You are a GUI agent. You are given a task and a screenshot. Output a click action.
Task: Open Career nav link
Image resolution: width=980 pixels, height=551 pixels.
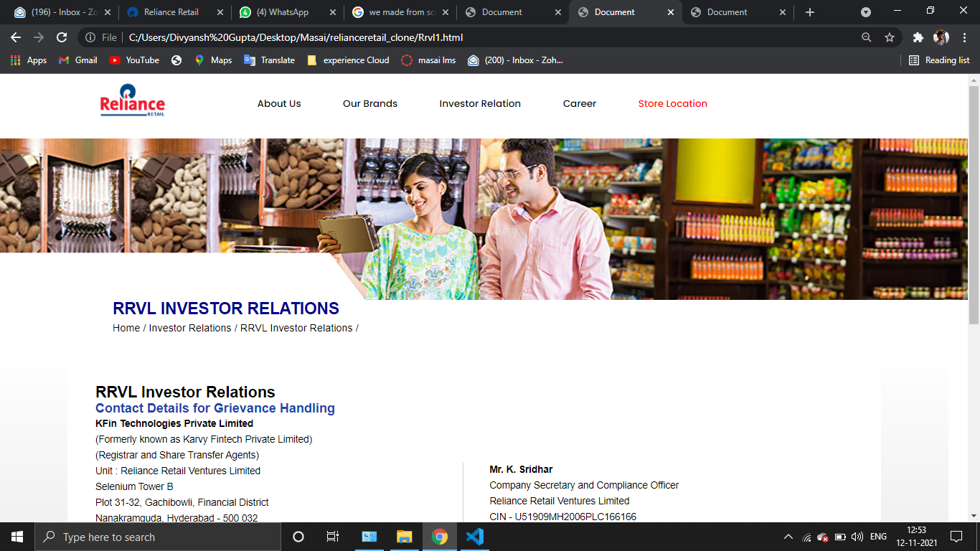point(580,103)
